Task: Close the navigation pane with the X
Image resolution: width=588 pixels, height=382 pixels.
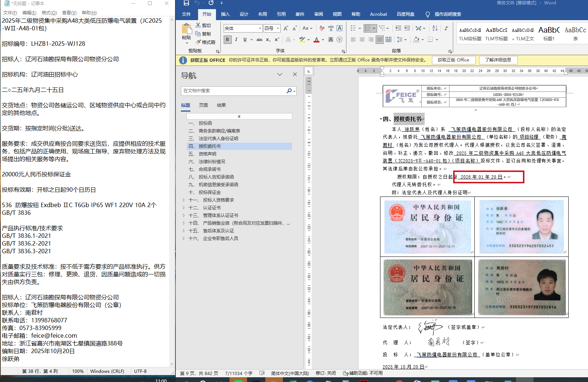Action: (x=295, y=74)
